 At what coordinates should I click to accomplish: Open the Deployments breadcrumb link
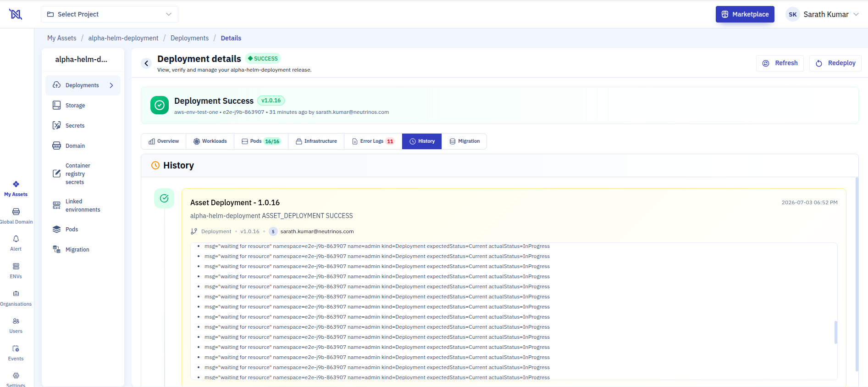[x=189, y=38]
